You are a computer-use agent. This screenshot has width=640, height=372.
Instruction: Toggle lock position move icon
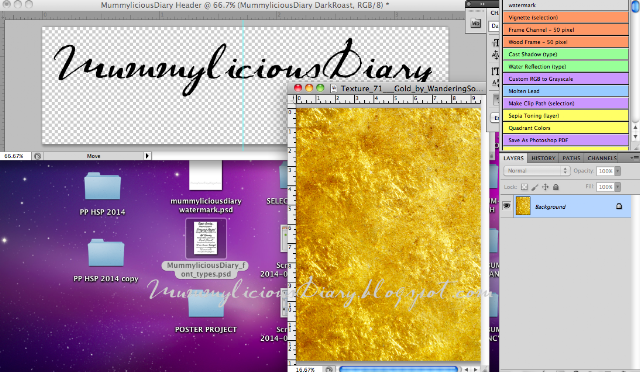[545, 187]
